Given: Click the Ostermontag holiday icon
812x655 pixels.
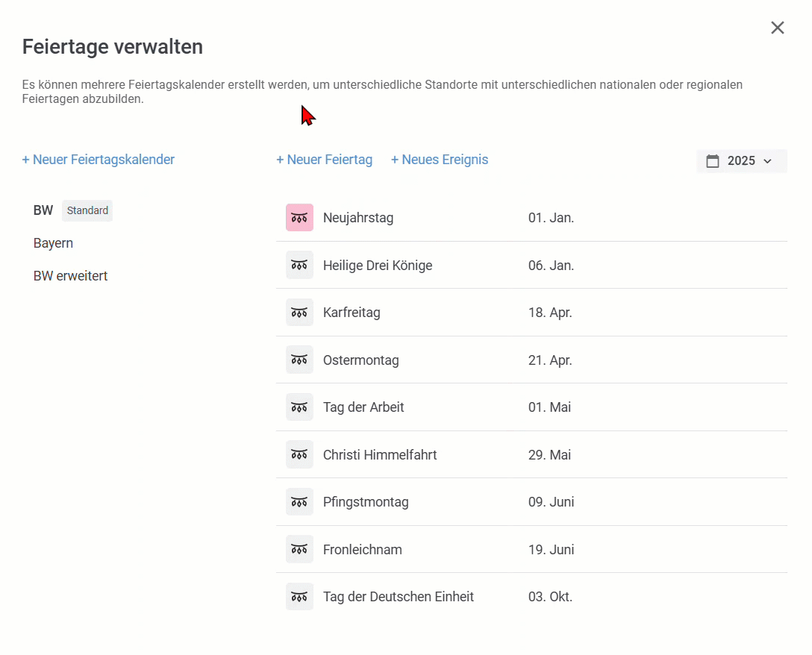Looking at the screenshot, I should point(299,360).
